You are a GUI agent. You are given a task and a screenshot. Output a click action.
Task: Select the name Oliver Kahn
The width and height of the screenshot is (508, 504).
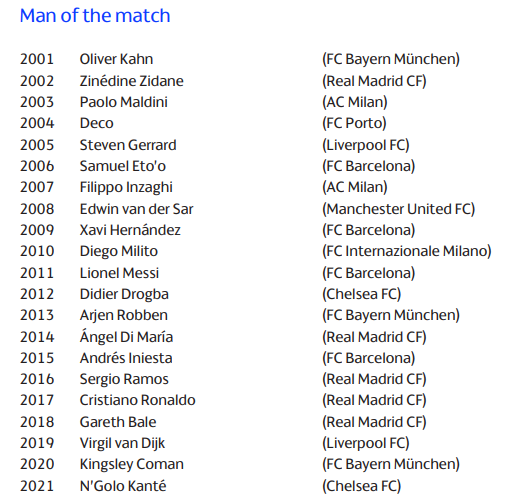point(116,59)
